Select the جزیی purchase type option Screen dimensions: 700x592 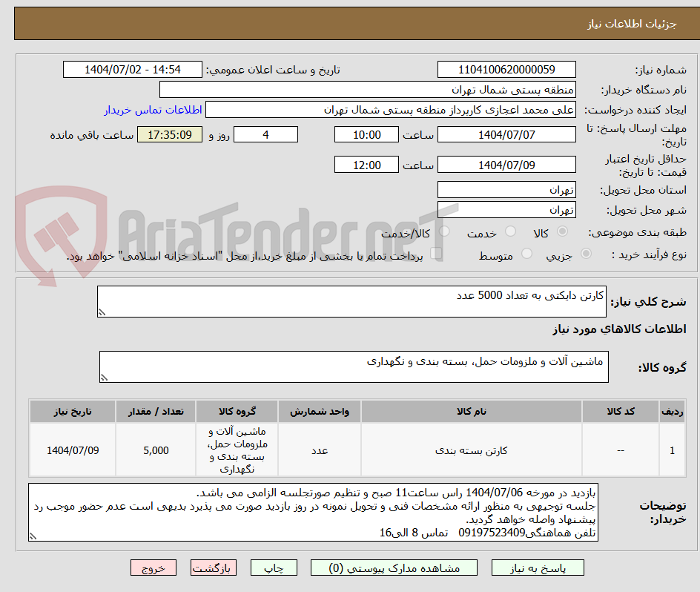(x=584, y=254)
